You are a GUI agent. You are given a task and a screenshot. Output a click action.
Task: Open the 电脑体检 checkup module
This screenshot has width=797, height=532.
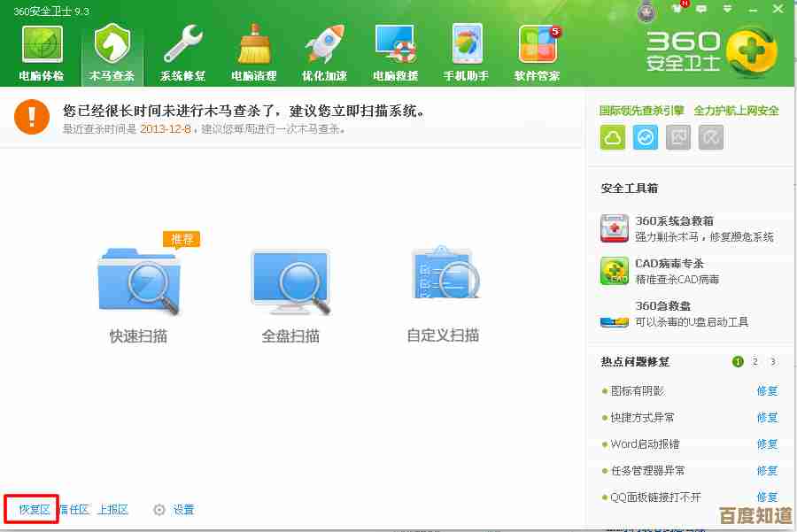pyautogui.click(x=42, y=53)
